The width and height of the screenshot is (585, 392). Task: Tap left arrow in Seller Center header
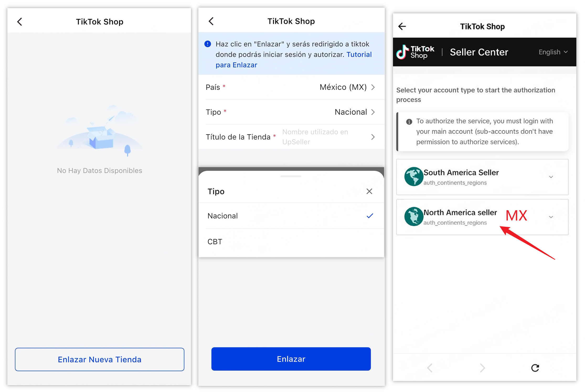click(x=402, y=26)
